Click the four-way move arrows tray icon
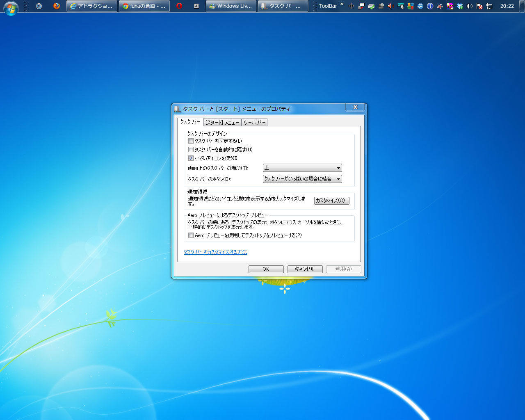Screen dimensions: 525x420 pos(351,6)
